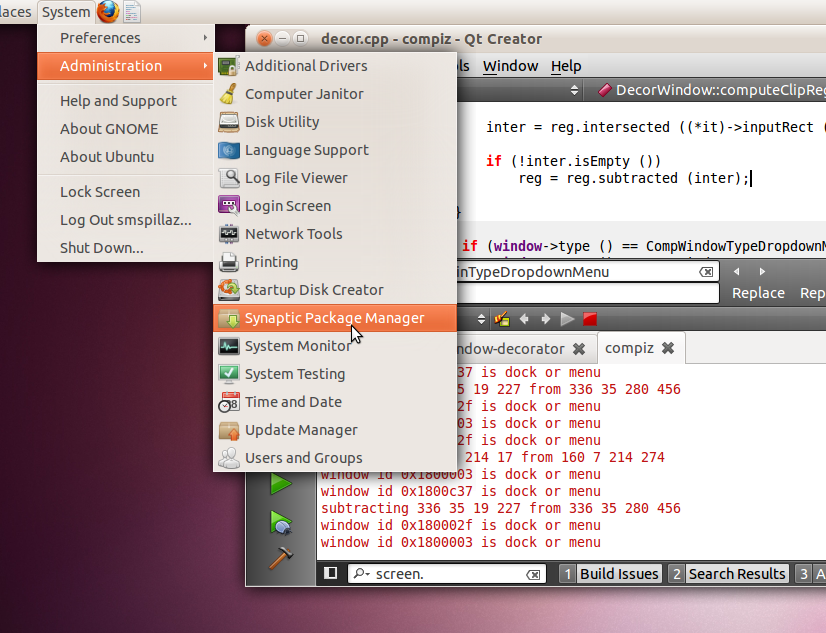Open the locator magnifier filter dropdown

pyautogui.click(x=361, y=573)
